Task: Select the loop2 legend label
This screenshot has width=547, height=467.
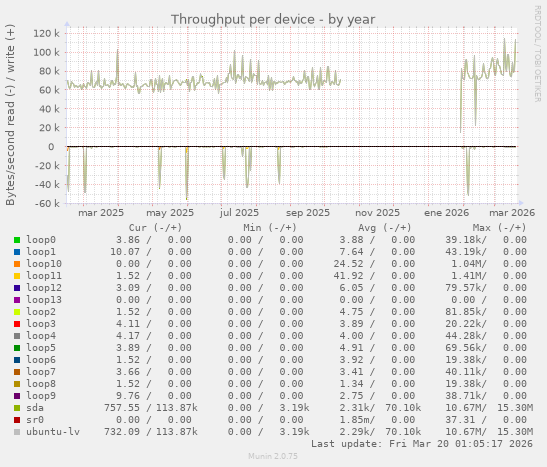Action: coord(41,312)
